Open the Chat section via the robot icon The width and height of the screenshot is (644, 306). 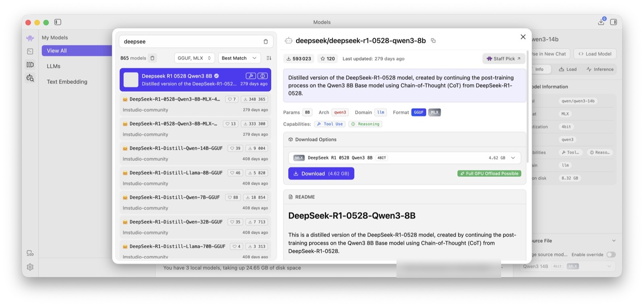pos(30,38)
